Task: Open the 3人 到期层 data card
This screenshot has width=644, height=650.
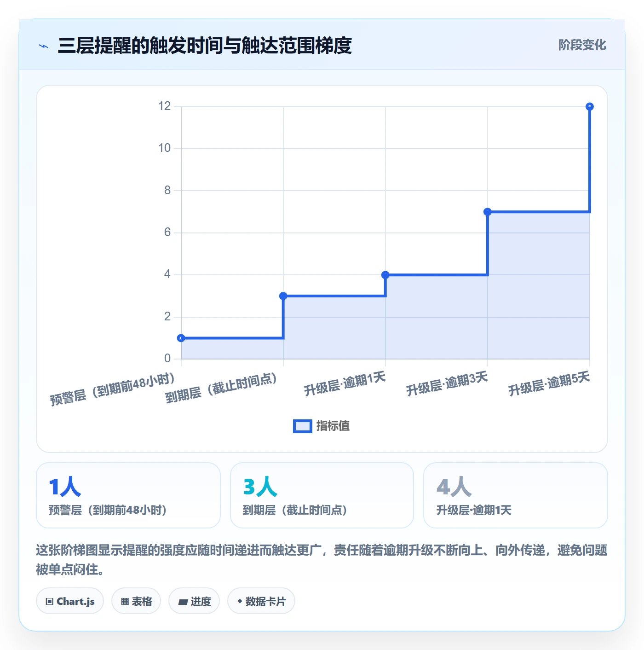Action: pyautogui.click(x=322, y=495)
